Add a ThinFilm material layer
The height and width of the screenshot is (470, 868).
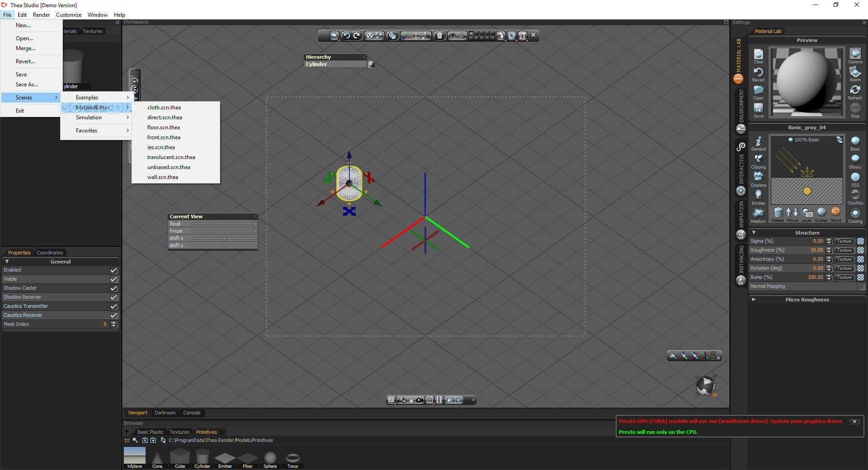coord(855,197)
